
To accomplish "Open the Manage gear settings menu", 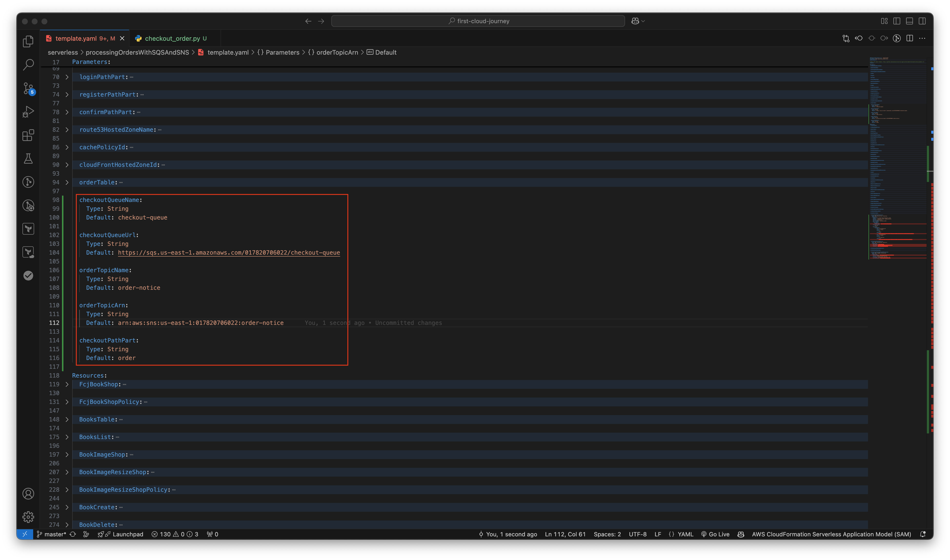I will (28, 517).
